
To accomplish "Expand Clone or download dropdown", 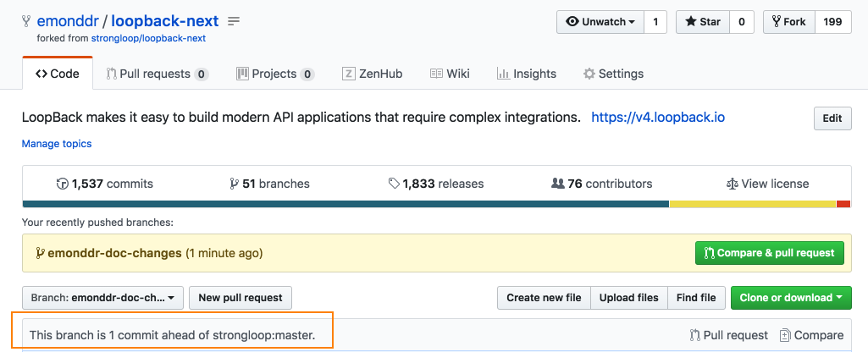I will point(791,298).
